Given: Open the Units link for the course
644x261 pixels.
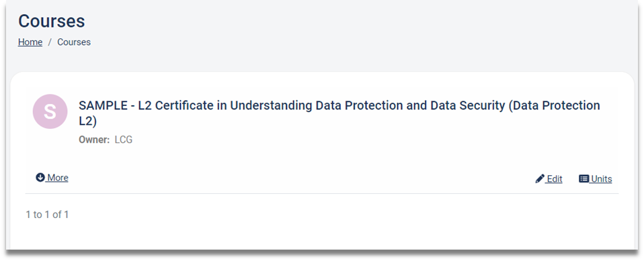Looking at the screenshot, I should pyautogui.click(x=601, y=179).
